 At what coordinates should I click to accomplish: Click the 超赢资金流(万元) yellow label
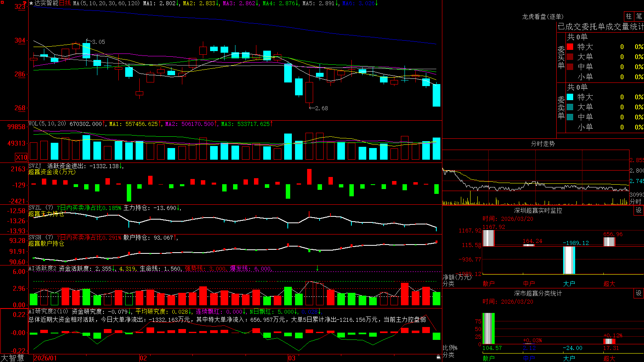(52, 172)
